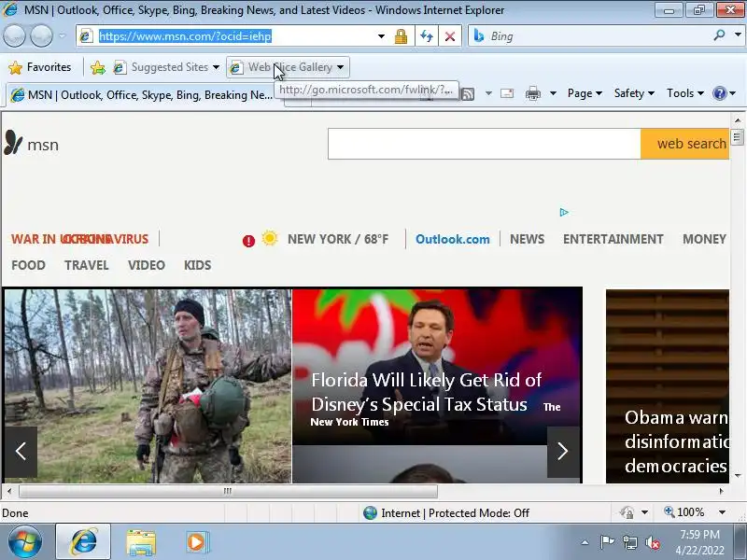Screen dimensions: 747x560
Task: Click the sunny weather icon
Action: 270,238
